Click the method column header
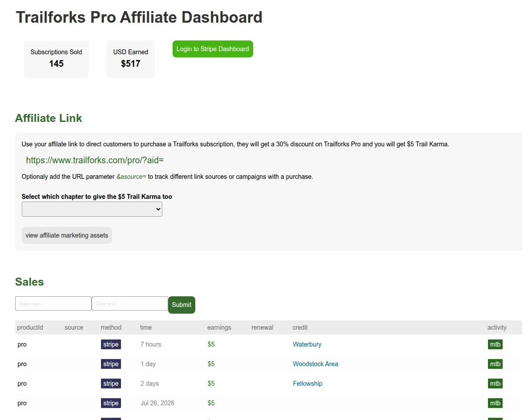The width and height of the screenshot is (532, 420). [x=111, y=327]
